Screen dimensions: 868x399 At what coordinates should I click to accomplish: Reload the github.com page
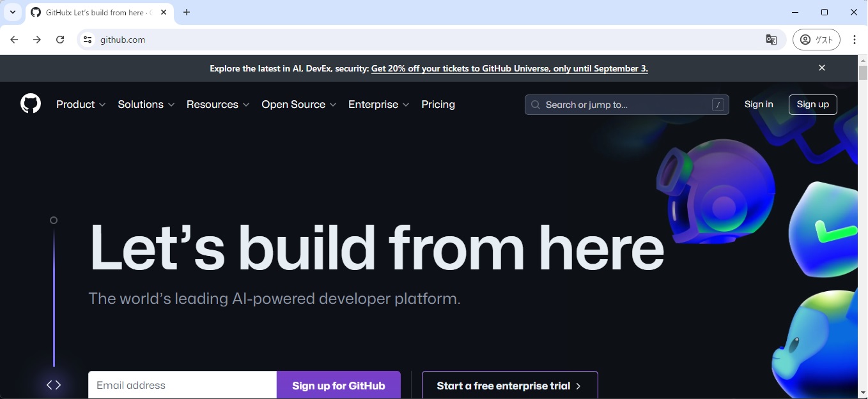pos(60,40)
